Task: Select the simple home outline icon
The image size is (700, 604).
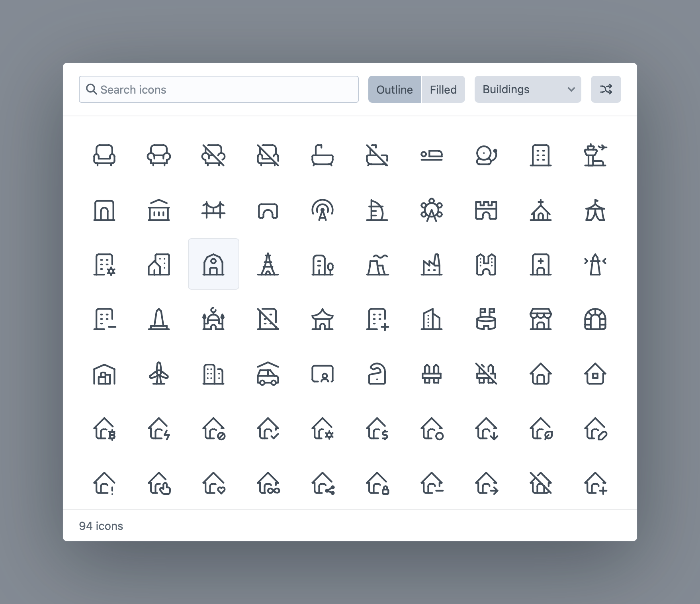Action: pos(541,374)
